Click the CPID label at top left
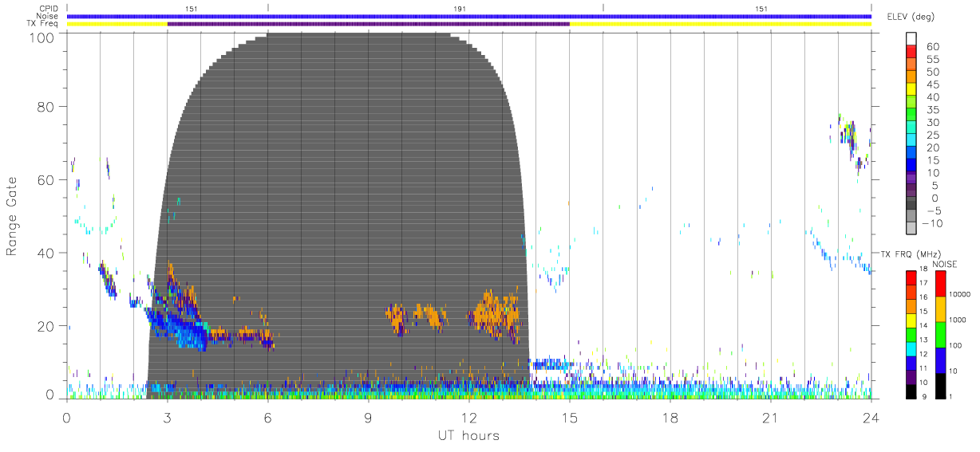Screen dimensions: 980x452 [47, 8]
